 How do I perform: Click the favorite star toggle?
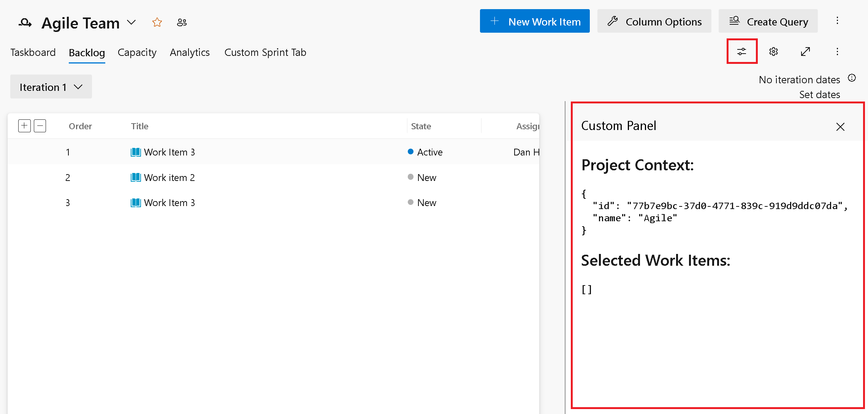point(157,22)
